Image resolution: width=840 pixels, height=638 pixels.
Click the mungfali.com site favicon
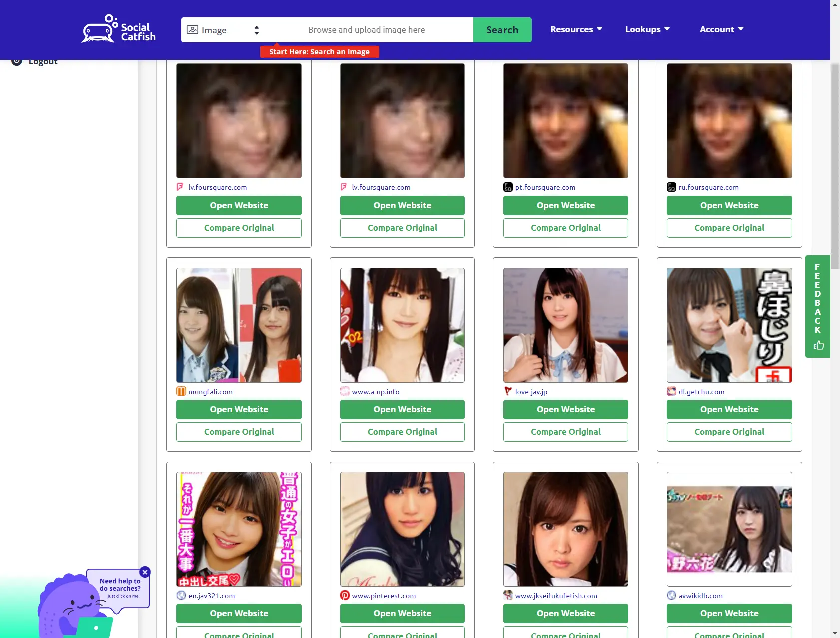181,392
